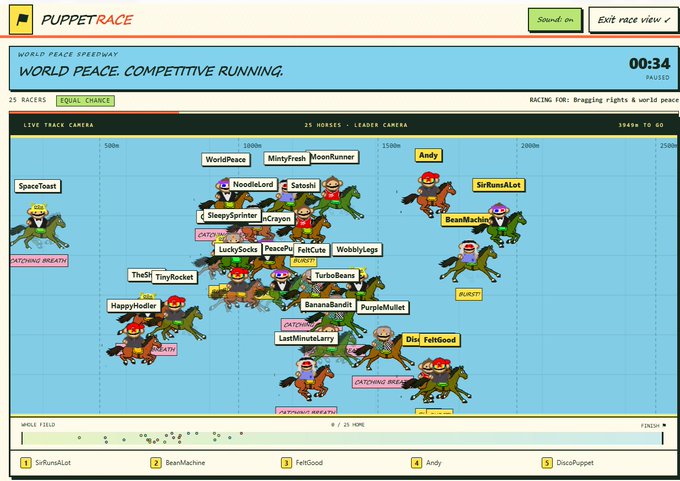Select the FeltCute racer label
Image resolution: width=680 pixels, height=481 pixels.
click(311, 250)
